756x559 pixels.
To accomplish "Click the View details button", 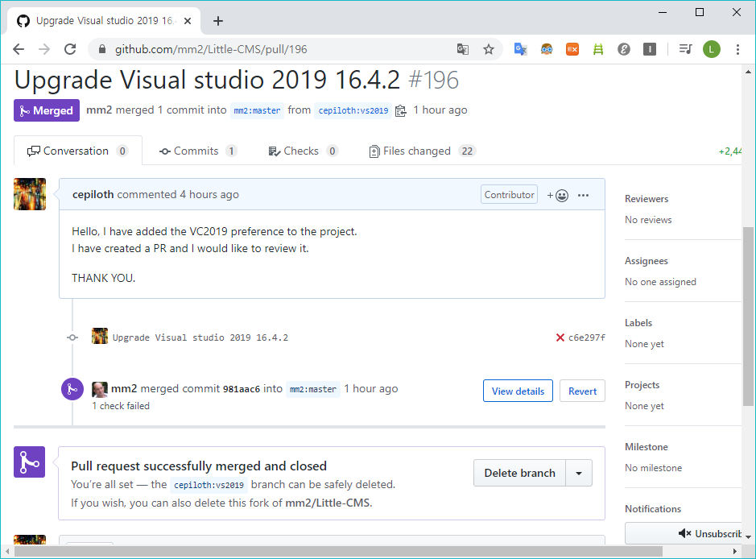I will (x=518, y=391).
